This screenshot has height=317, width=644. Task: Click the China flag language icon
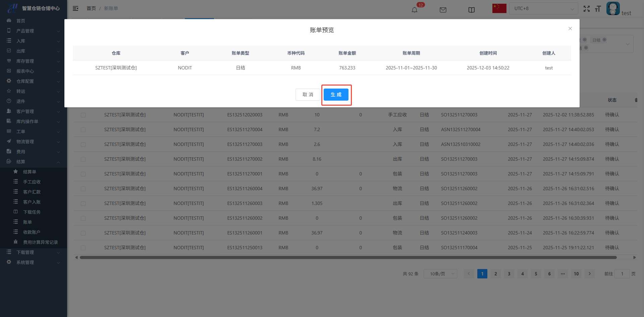tap(499, 8)
